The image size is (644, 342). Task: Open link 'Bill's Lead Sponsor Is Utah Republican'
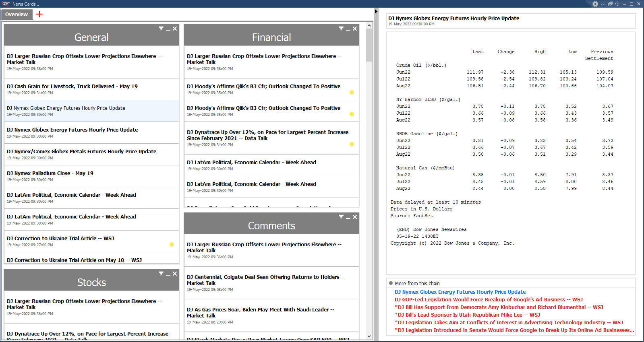467,315
